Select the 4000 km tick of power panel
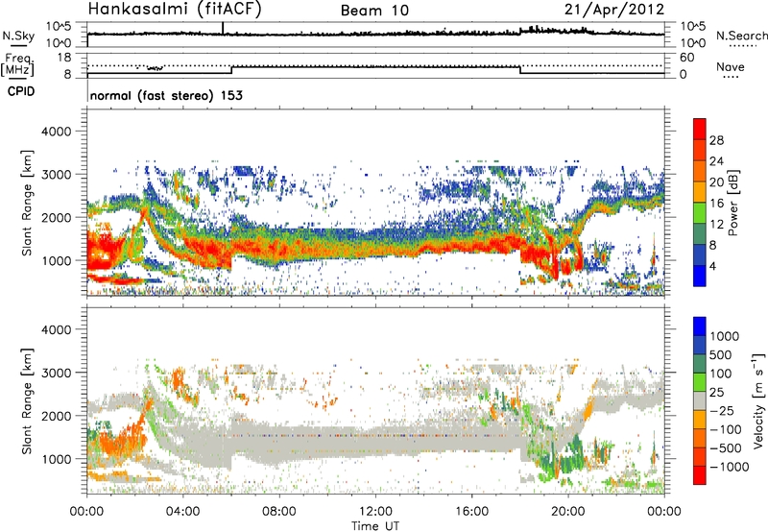768x532 pixels. (x=56, y=132)
